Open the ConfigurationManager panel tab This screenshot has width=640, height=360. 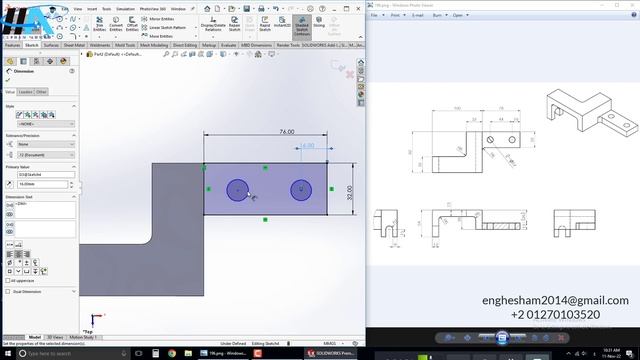pos(36,61)
